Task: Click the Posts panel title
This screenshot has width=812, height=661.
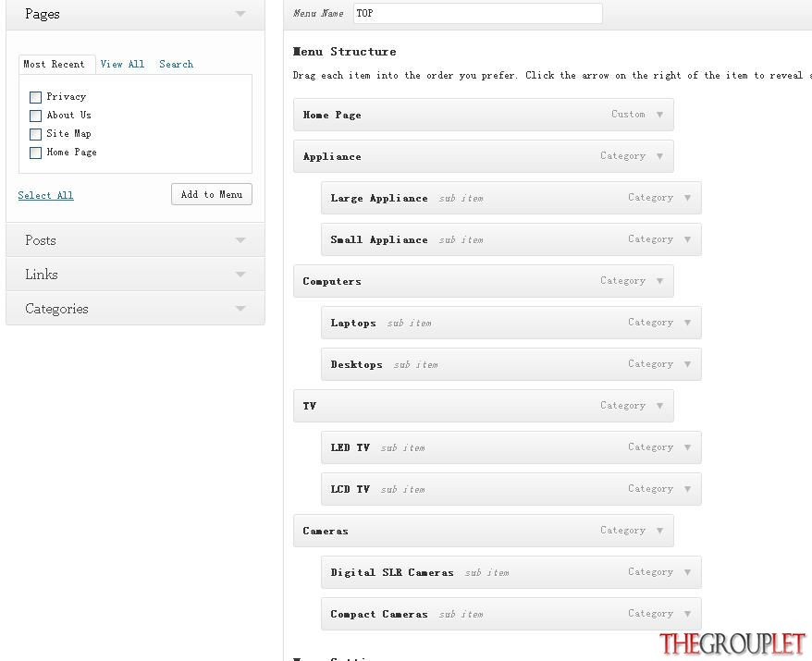Action: [x=41, y=240]
